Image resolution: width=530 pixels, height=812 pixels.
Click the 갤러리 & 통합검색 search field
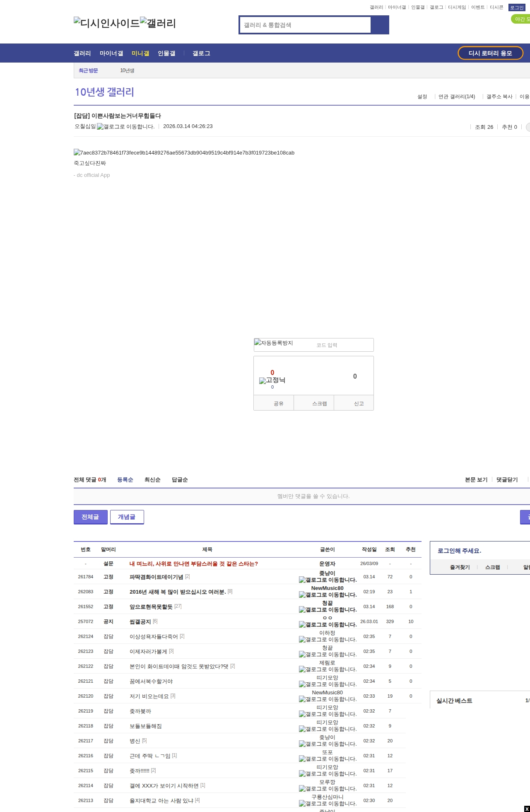305,25
